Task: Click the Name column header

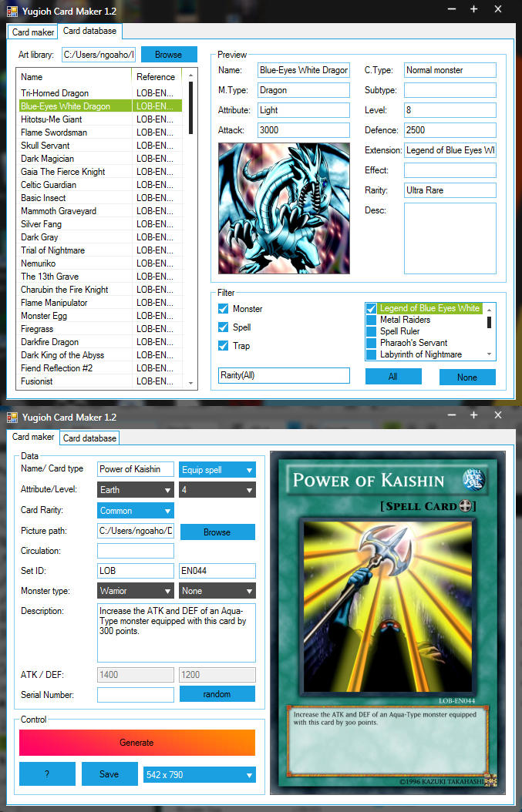Action: click(74, 76)
